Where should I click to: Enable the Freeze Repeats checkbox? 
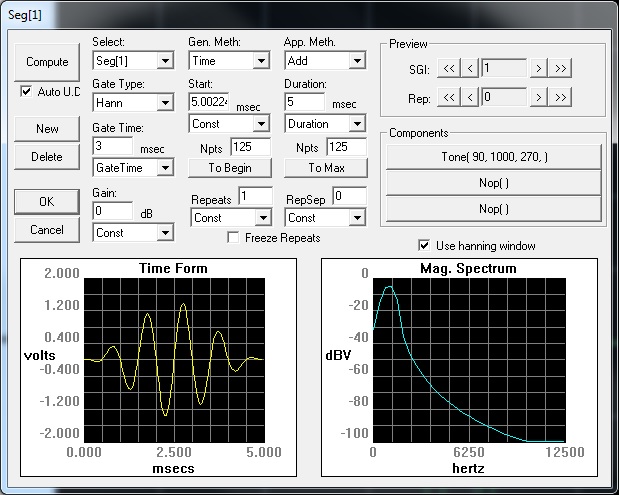[x=233, y=238]
